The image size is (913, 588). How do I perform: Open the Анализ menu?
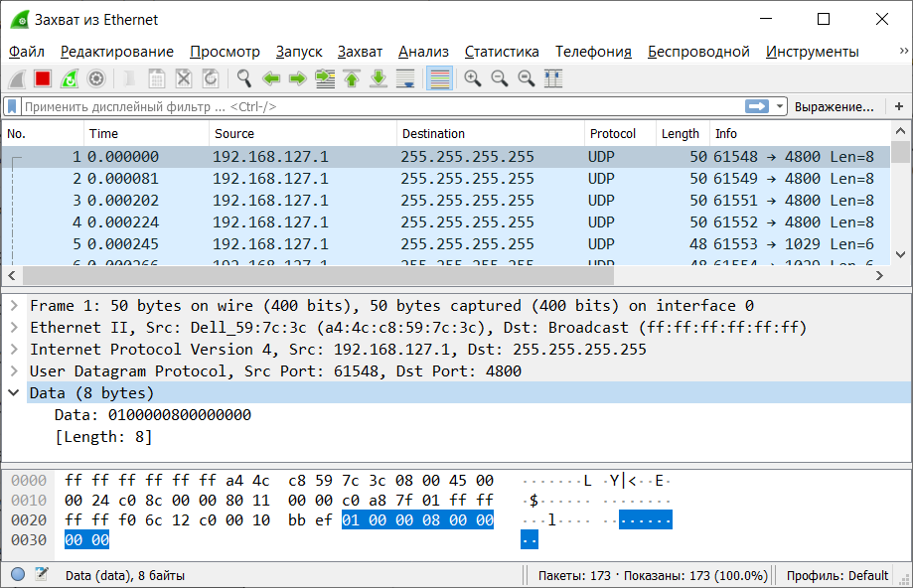(x=423, y=52)
